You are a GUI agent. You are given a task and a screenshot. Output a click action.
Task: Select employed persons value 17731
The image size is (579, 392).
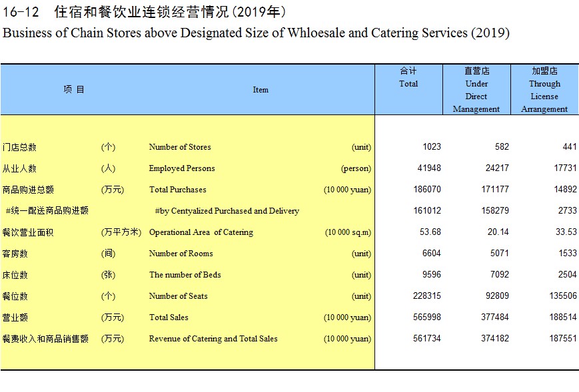point(565,168)
